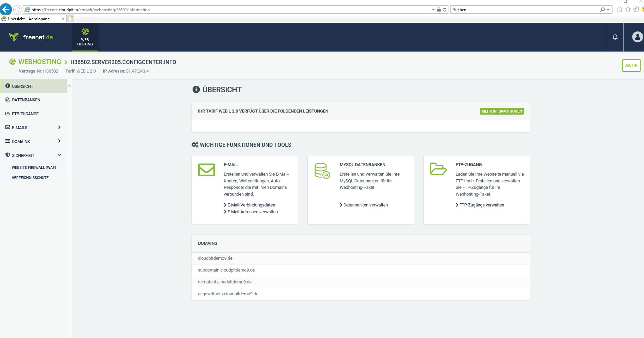This screenshot has width=644, height=338.
Task: Open the user account profile icon
Action: point(637,37)
